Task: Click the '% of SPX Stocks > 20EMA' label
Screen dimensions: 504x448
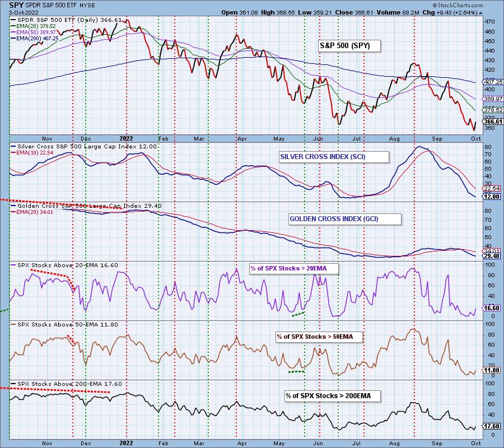Action: [294, 268]
